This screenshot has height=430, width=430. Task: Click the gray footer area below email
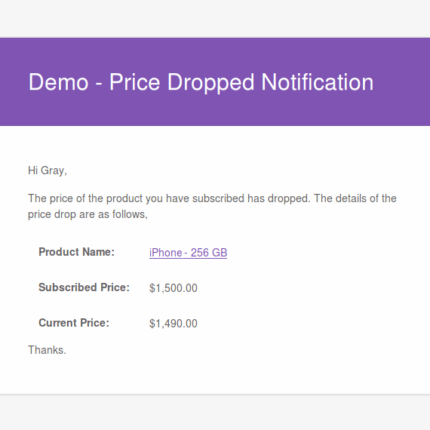tap(215, 413)
